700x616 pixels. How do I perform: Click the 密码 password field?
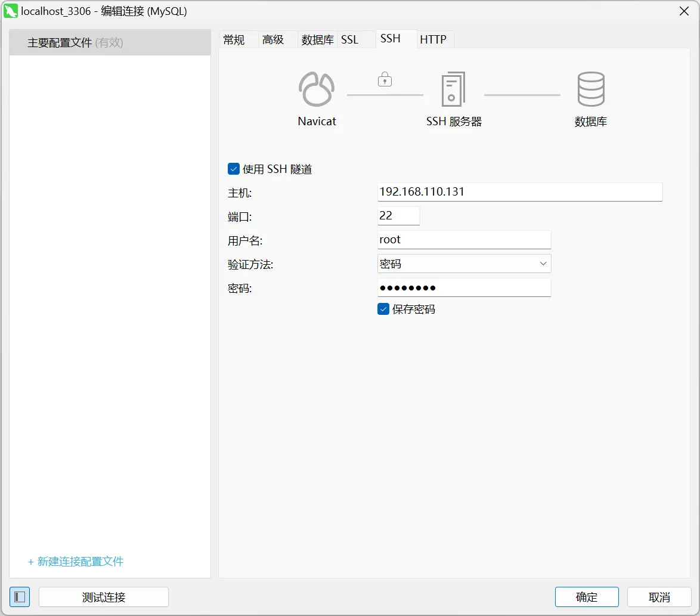point(464,287)
